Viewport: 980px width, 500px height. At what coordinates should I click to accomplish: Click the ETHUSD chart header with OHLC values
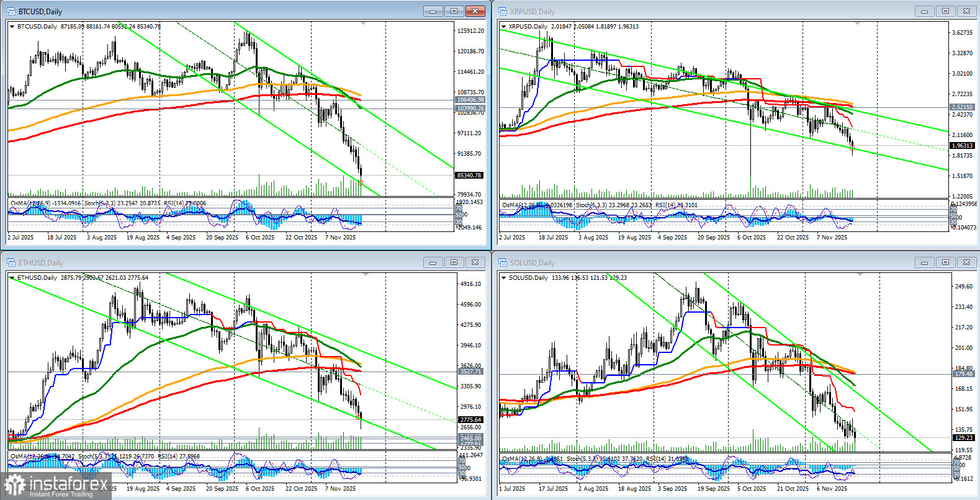click(x=83, y=278)
